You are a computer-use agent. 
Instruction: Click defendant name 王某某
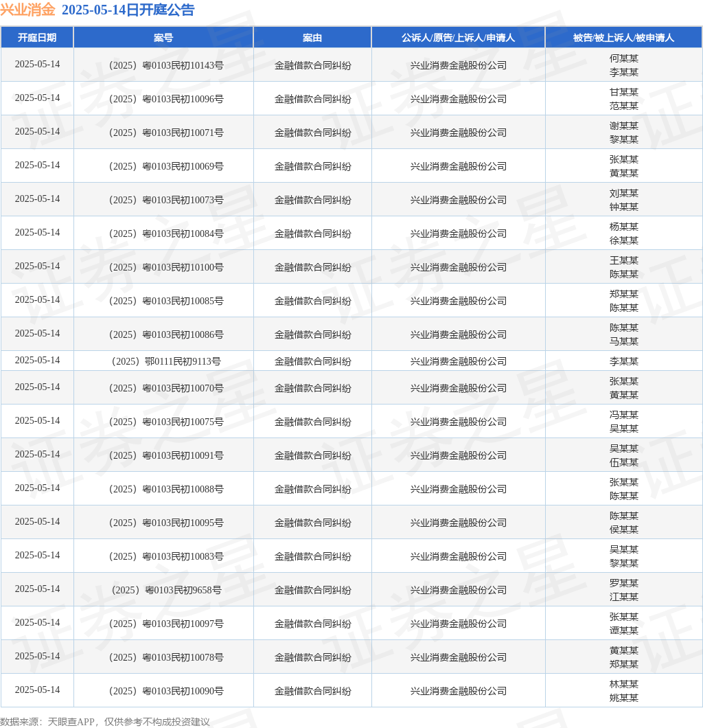[x=623, y=260]
